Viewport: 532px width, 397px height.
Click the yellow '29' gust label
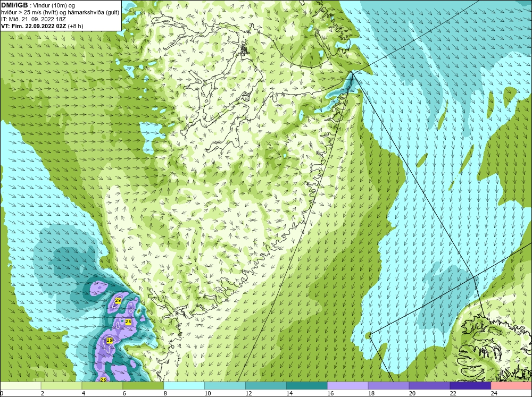coord(109,340)
